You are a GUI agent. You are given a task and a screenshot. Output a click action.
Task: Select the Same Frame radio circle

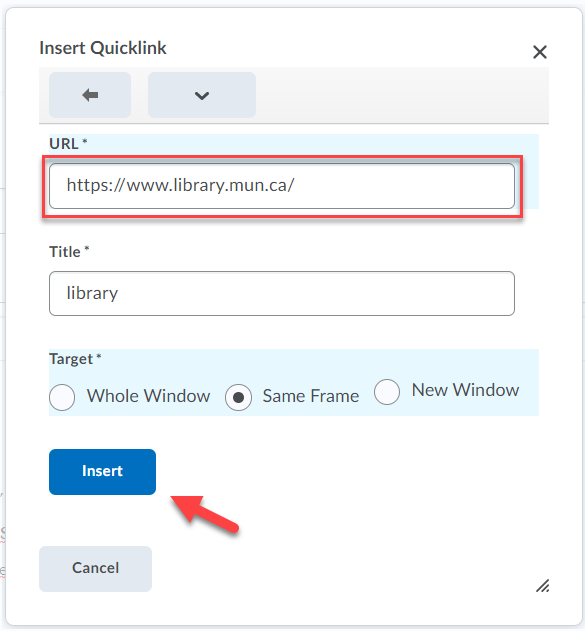(239, 397)
